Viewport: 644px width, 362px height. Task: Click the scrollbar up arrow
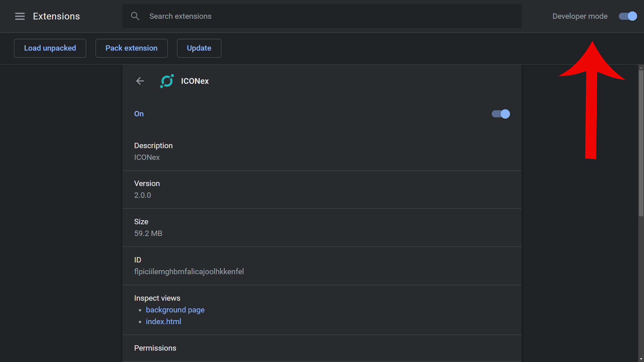click(641, 67)
